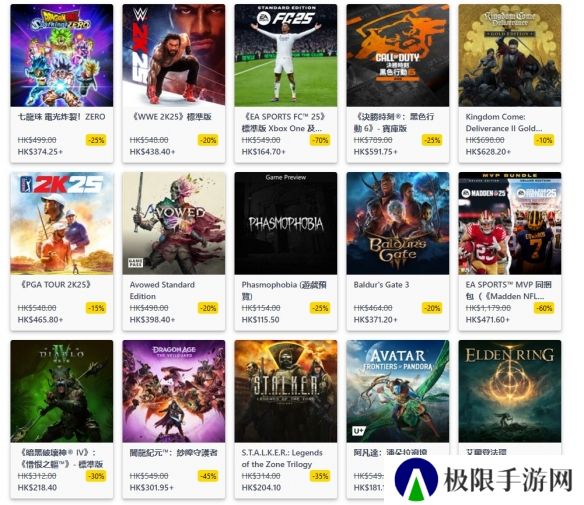
Task: Click the -70% discount badge on FC 25
Action: click(x=320, y=140)
